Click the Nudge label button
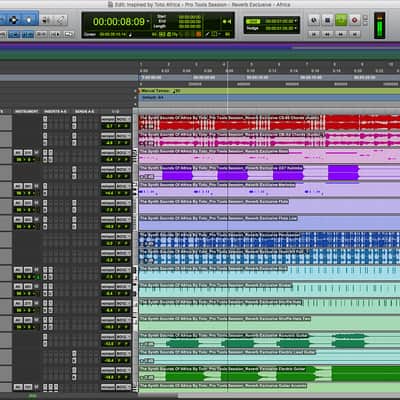Viewport: 400px width, 400px height. pos(253,28)
